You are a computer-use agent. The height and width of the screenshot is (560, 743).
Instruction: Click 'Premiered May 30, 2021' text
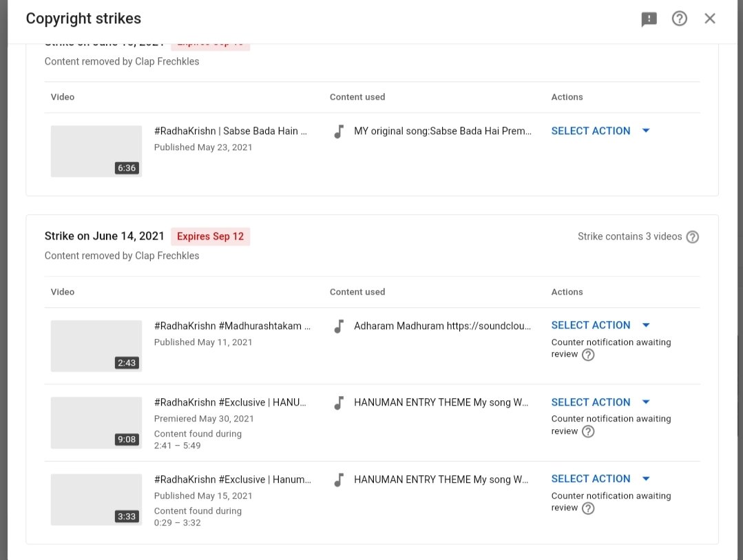tap(204, 419)
